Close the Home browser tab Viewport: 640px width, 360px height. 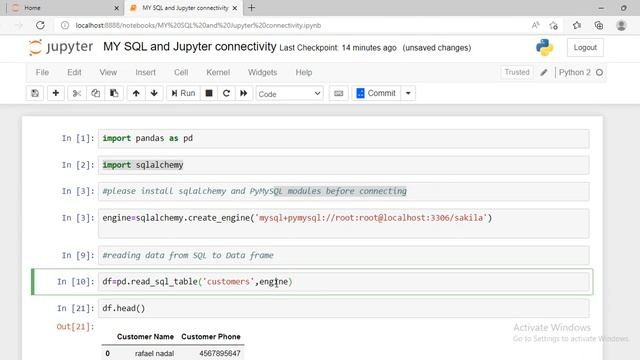(116, 8)
